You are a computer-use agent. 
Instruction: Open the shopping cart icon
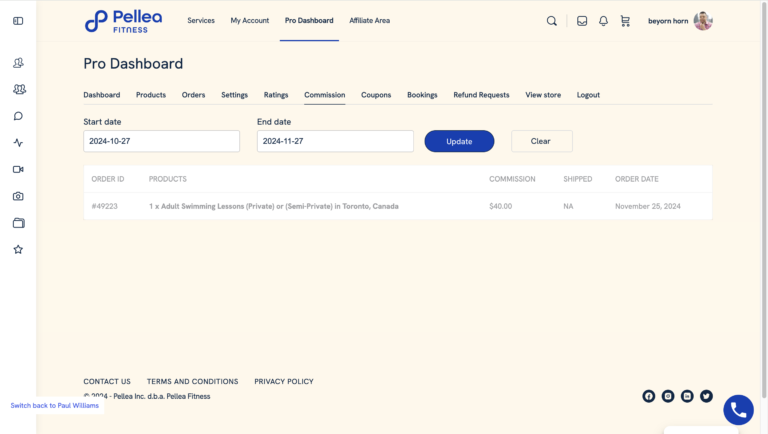point(625,21)
